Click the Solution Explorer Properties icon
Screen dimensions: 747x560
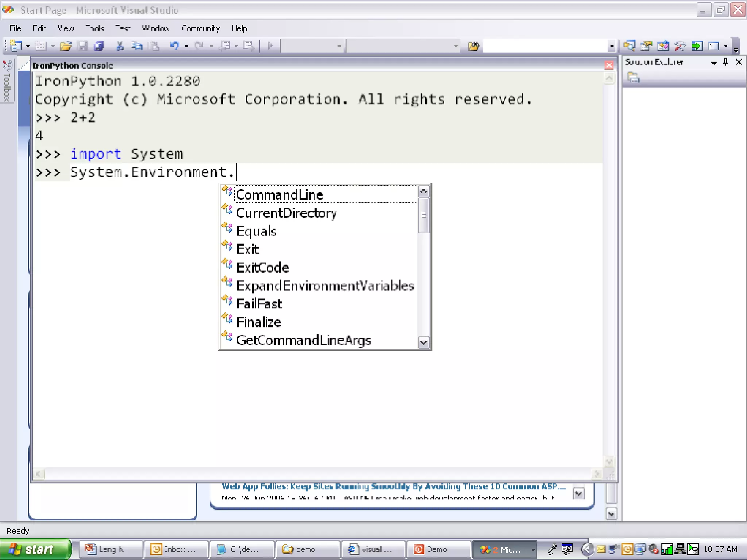[x=634, y=77]
